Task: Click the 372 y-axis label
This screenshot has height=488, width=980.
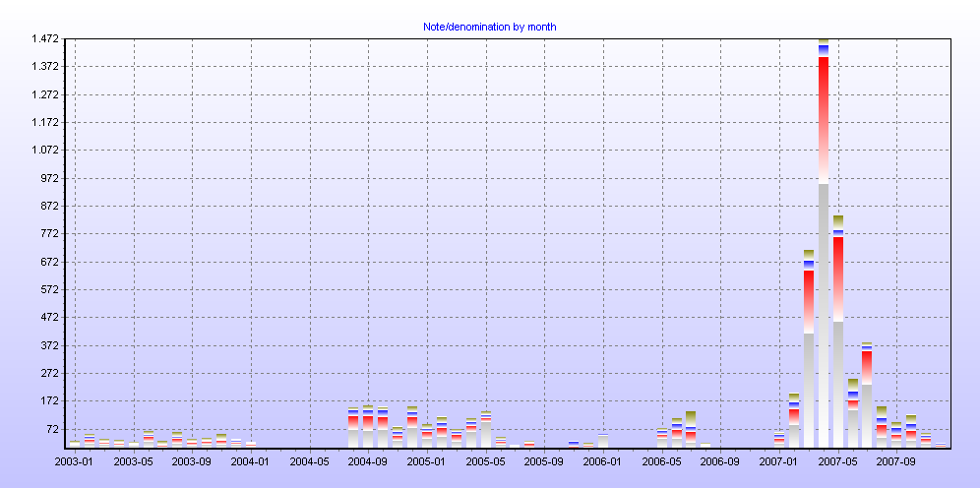Action: [x=50, y=345]
